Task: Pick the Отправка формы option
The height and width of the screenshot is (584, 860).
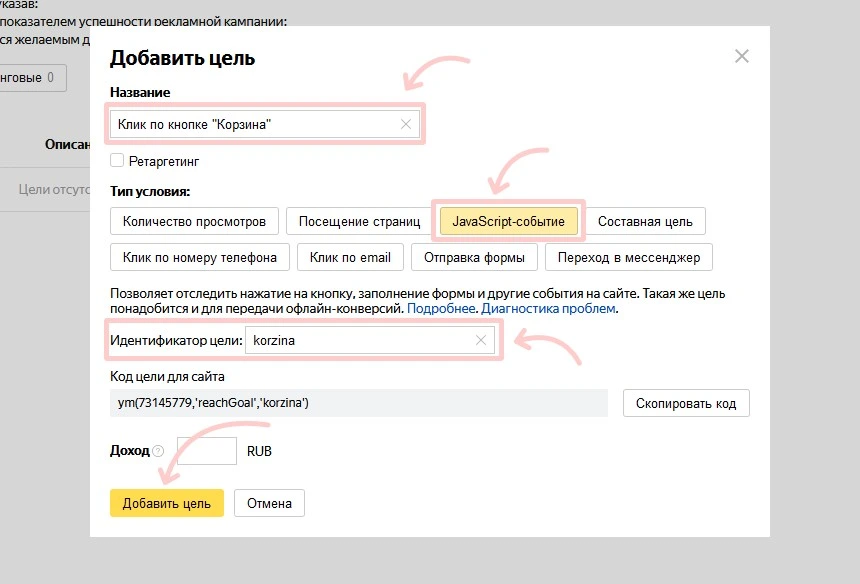Action: point(474,257)
